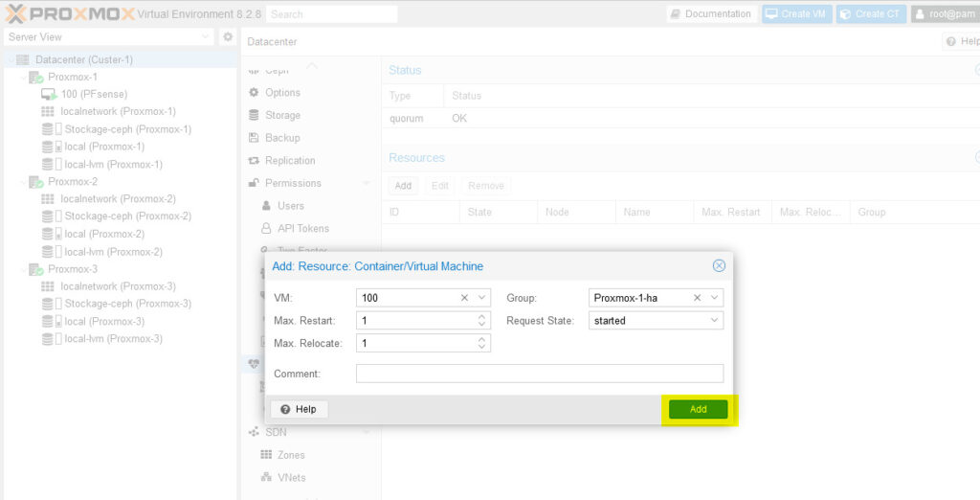The image size is (980, 500).
Task: Select Stockage-ceph (Proxmox-3) storage
Action: coord(127,304)
